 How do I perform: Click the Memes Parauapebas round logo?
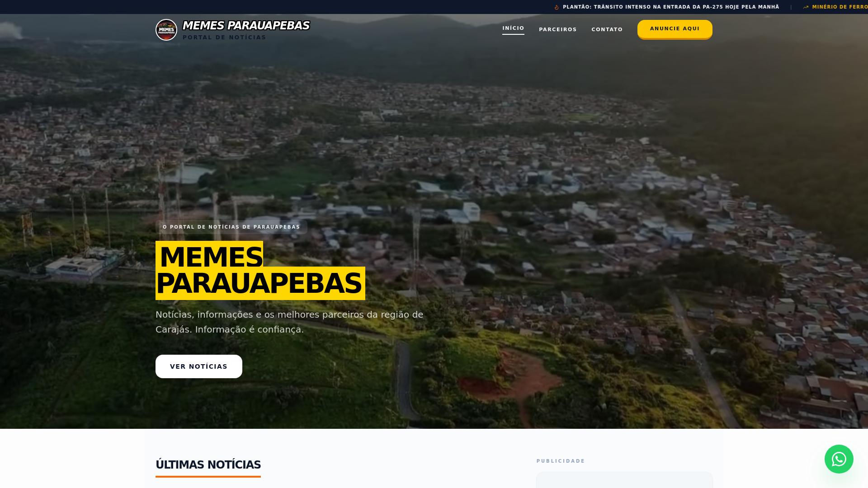point(166,30)
